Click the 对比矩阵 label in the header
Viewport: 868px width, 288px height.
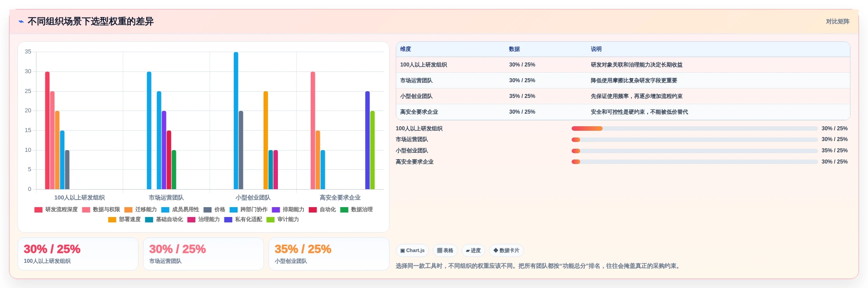[x=837, y=22]
